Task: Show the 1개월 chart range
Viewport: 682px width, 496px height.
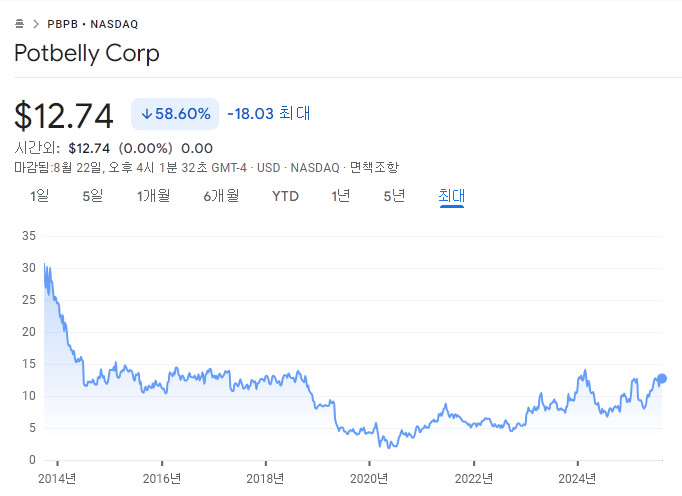Action: tap(153, 196)
